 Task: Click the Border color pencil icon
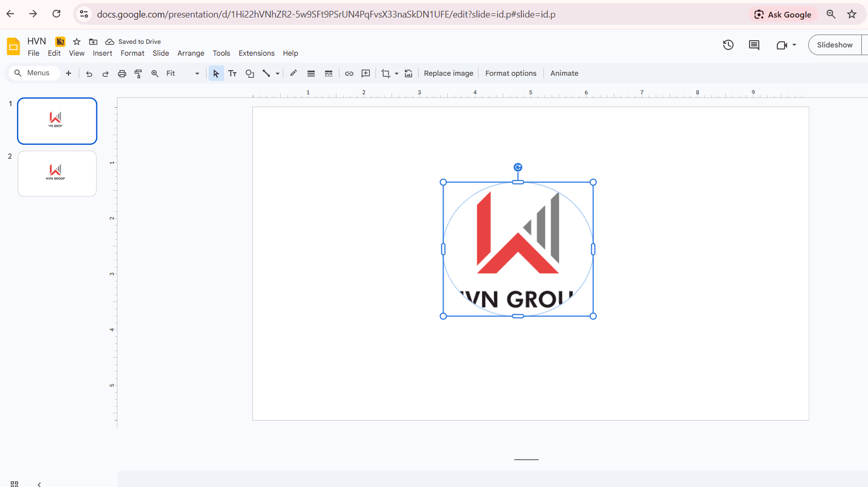pos(294,73)
